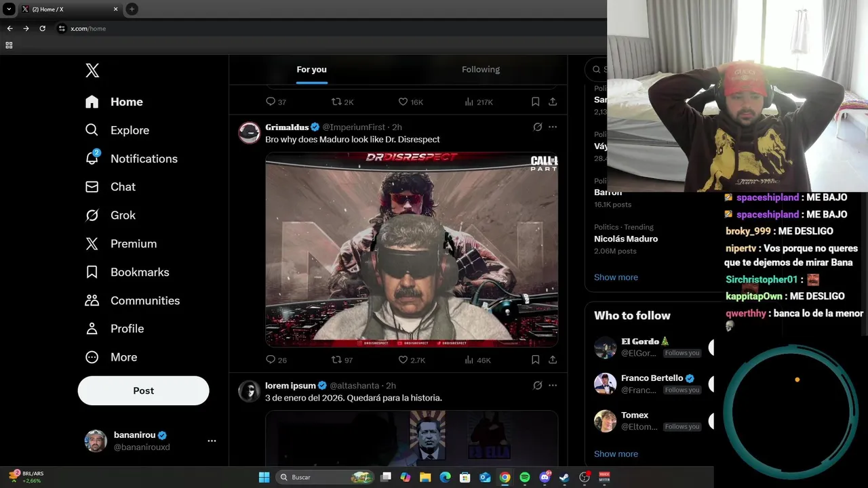Open Task View in the taskbar
Screen dimensions: 868x488
coord(386,477)
